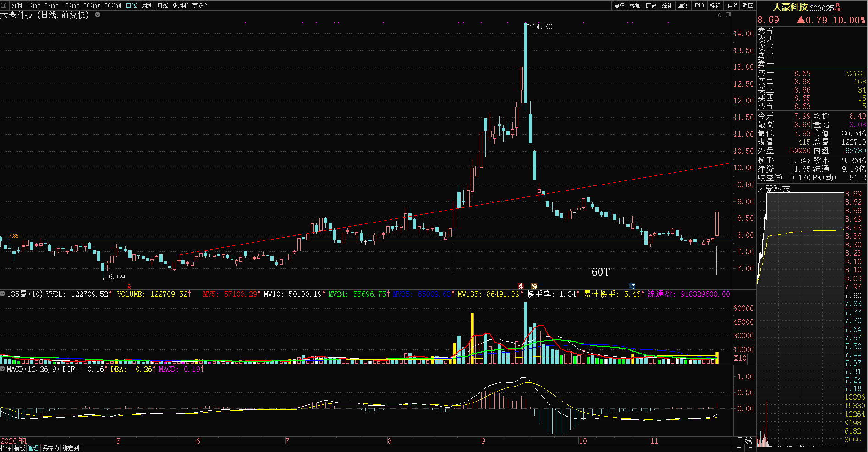This screenshot has width=868, height=452.
Task: Click the stock code 603025
Action: [822, 8]
